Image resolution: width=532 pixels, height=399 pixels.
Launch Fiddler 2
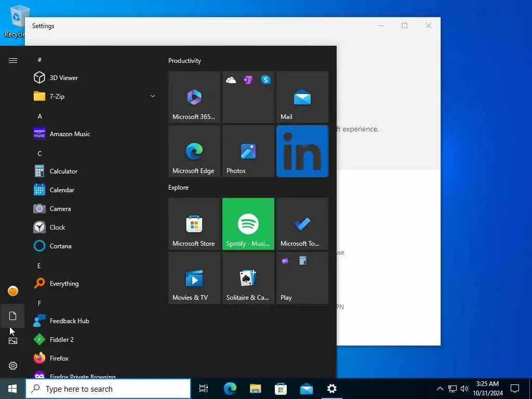[95, 339]
